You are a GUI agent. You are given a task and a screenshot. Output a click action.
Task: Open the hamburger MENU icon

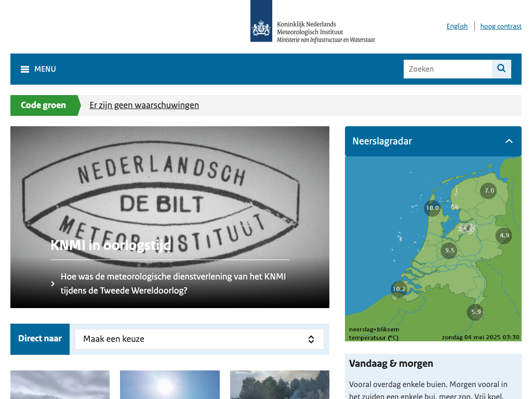coord(25,69)
